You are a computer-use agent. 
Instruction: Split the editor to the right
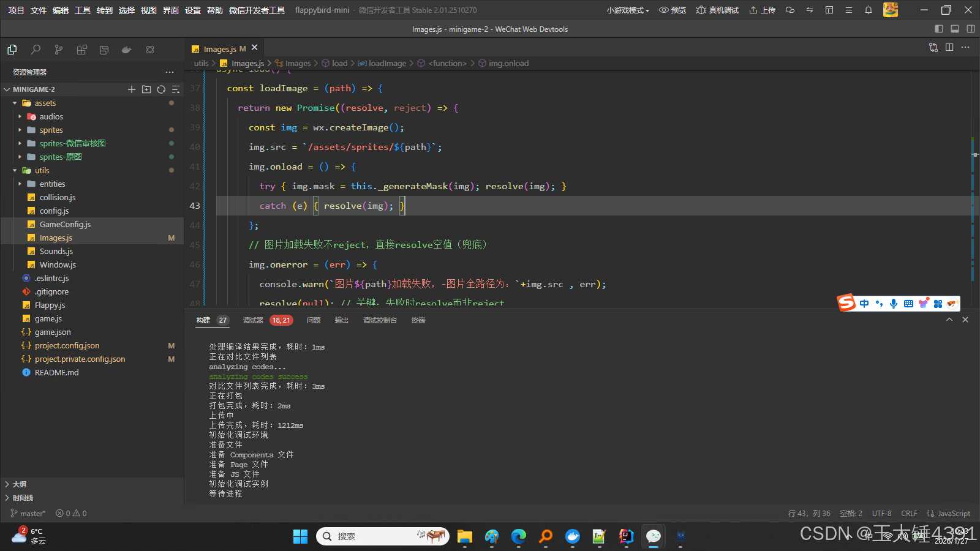(949, 47)
